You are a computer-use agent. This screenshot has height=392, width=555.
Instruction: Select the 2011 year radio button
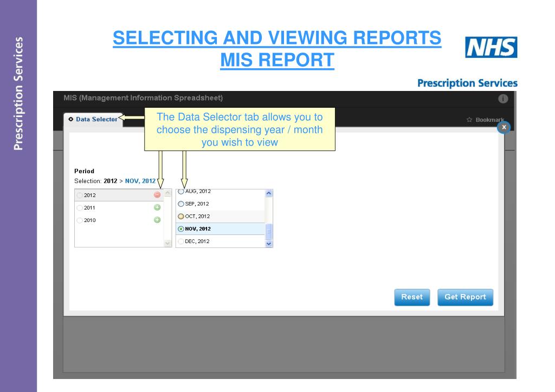click(80, 208)
